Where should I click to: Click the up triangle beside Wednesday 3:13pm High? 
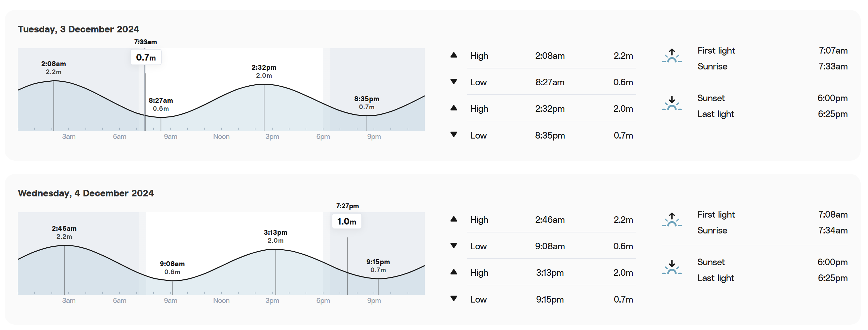pyautogui.click(x=453, y=272)
